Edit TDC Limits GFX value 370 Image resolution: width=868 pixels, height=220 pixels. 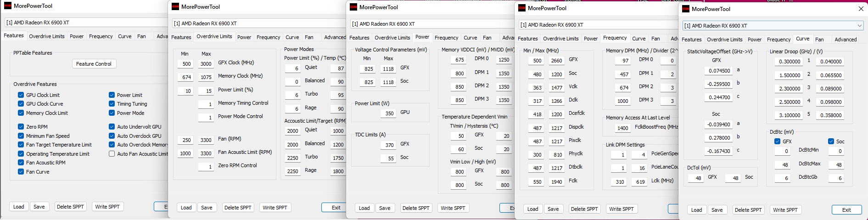click(x=389, y=145)
